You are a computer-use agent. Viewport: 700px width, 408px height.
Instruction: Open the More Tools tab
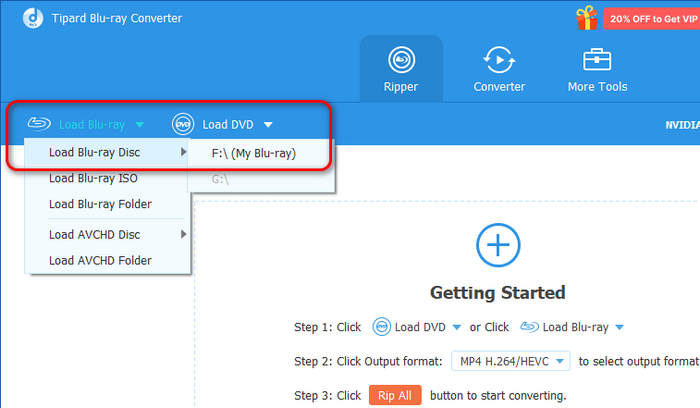pyautogui.click(x=597, y=69)
